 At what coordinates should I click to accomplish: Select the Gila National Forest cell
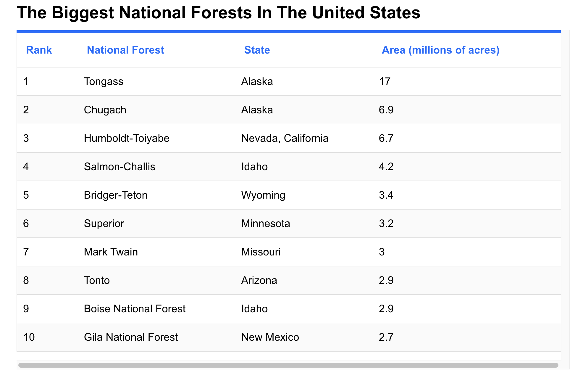(131, 337)
